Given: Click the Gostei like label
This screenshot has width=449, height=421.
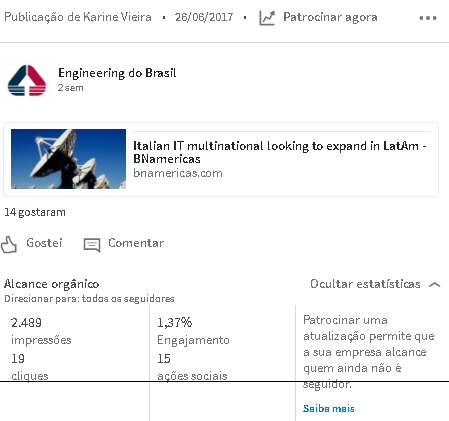Looking at the screenshot, I should tap(44, 243).
